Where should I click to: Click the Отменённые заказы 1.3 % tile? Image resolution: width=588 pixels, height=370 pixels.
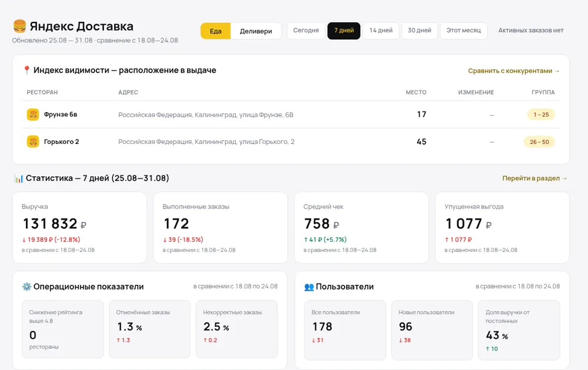click(x=149, y=329)
